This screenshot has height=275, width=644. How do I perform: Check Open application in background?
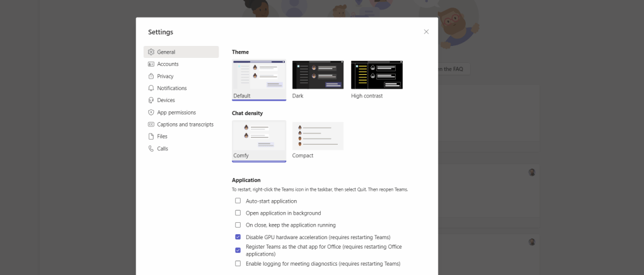pos(238,213)
